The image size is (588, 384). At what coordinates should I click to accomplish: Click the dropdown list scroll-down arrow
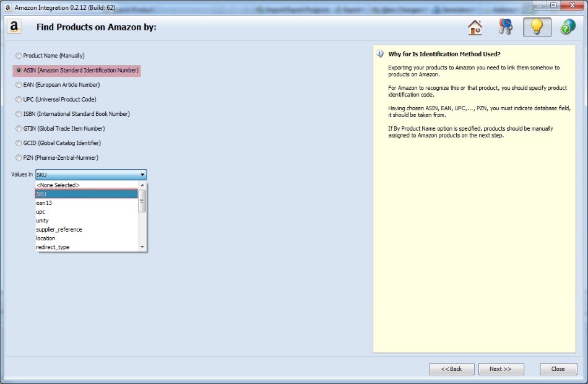(x=142, y=247)
